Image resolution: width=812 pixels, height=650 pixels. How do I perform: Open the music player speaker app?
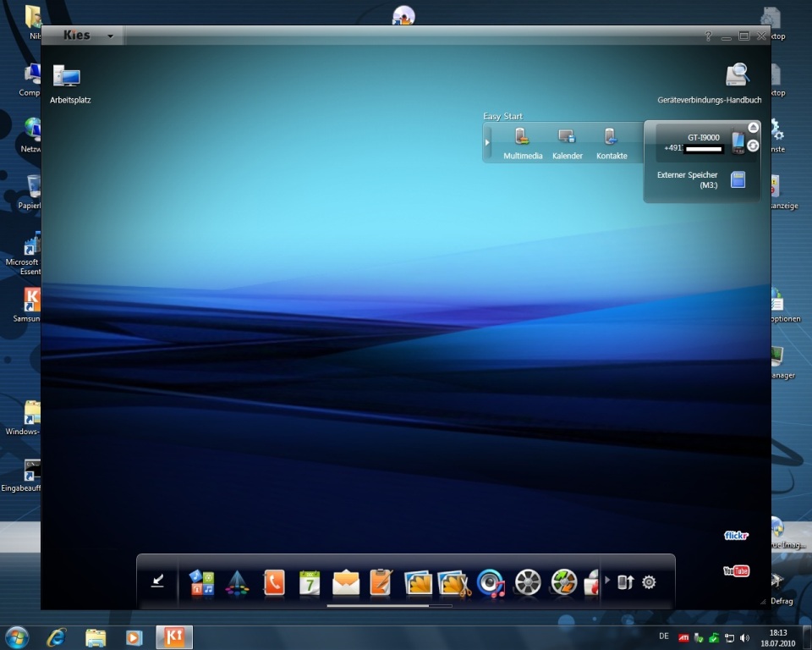(x=491, y=582)
